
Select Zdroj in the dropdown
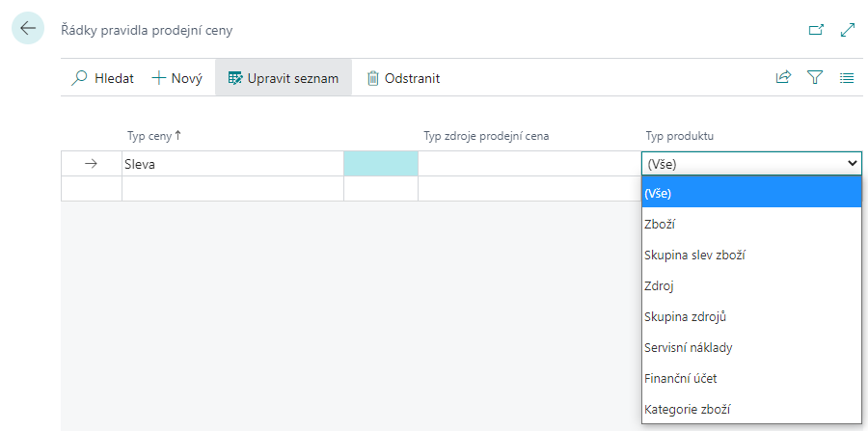(661, 286)
